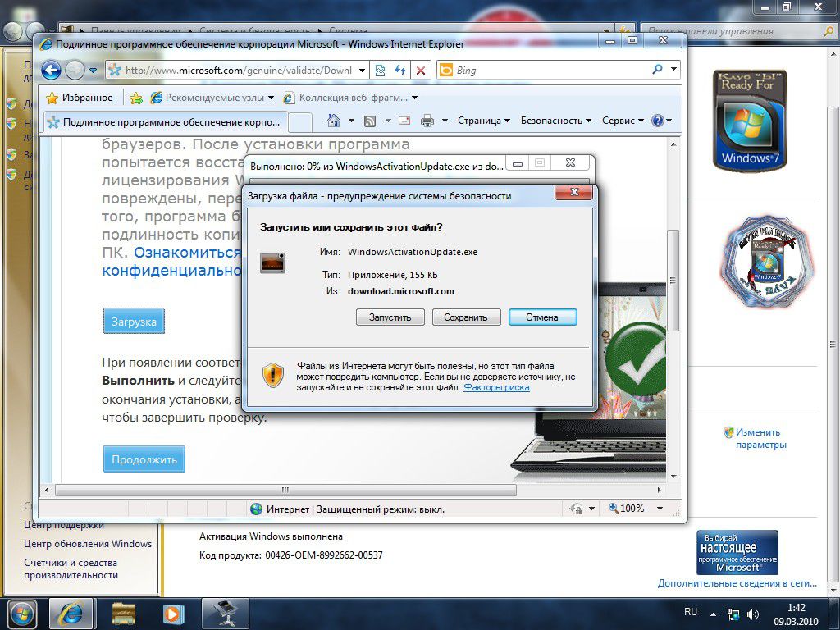Open the recent pages dropdown beside Forward
Viewport: 840px width, 630px height.
[94, 71]
